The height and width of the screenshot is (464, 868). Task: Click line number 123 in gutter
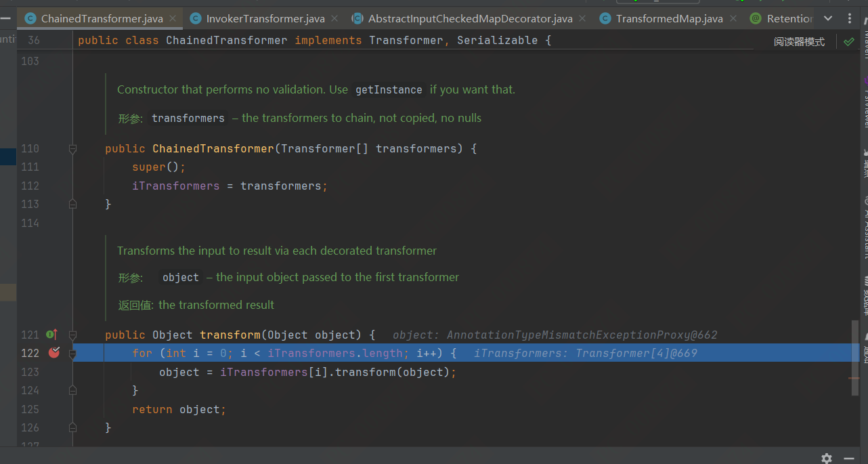pos(30,372)
